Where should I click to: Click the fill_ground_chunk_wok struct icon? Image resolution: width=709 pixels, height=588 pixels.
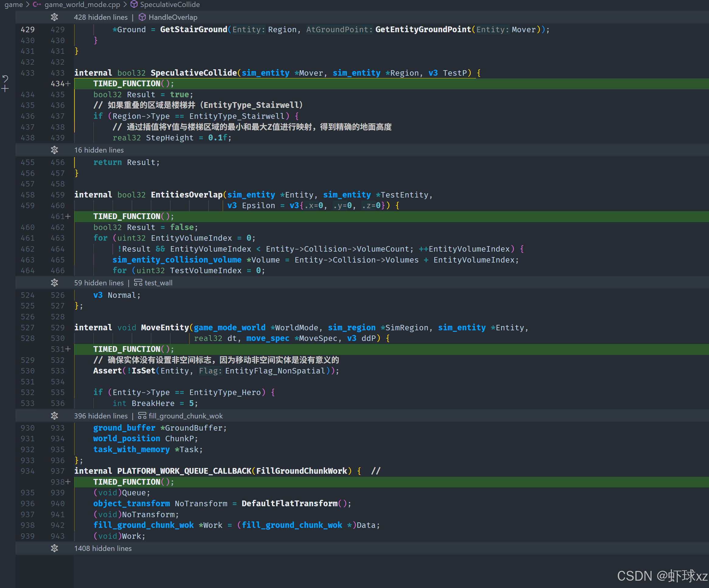(142, 415)
